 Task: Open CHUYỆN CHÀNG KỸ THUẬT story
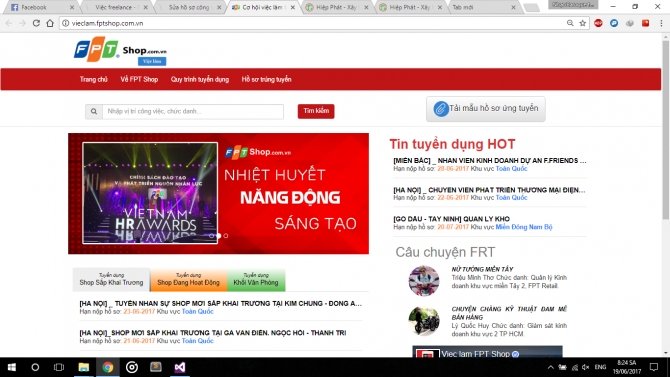509,313
